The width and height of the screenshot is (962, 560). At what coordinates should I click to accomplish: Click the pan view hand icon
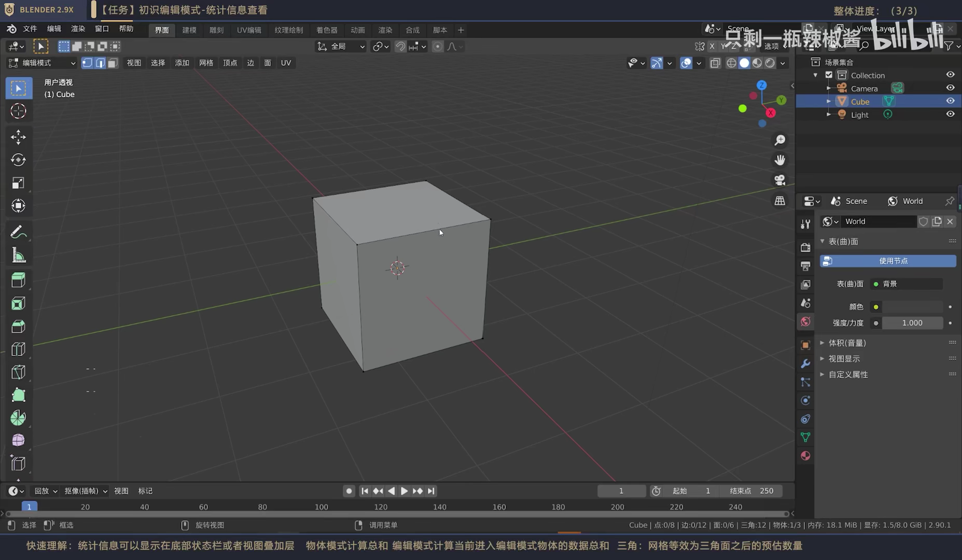coord(779,160)
